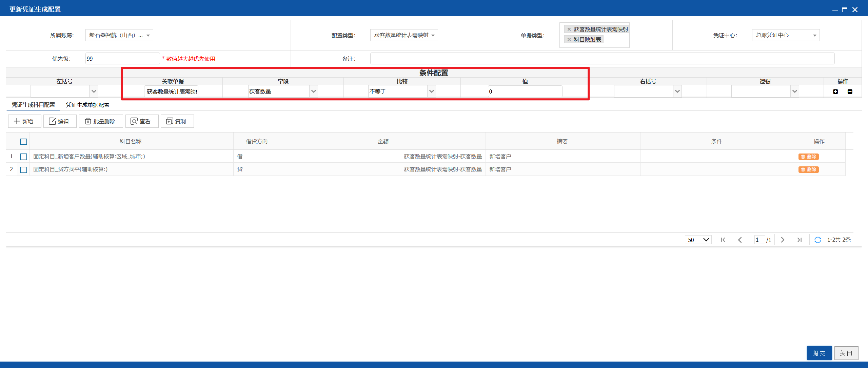
Task: Open the 所属账簿 dropdown
Action: click(x=119, y=35)
